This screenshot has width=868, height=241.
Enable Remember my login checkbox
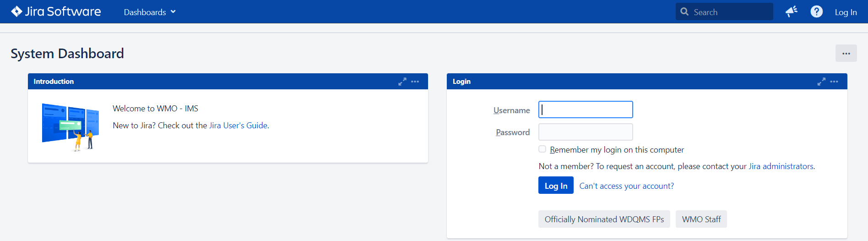tap(542, 149)
